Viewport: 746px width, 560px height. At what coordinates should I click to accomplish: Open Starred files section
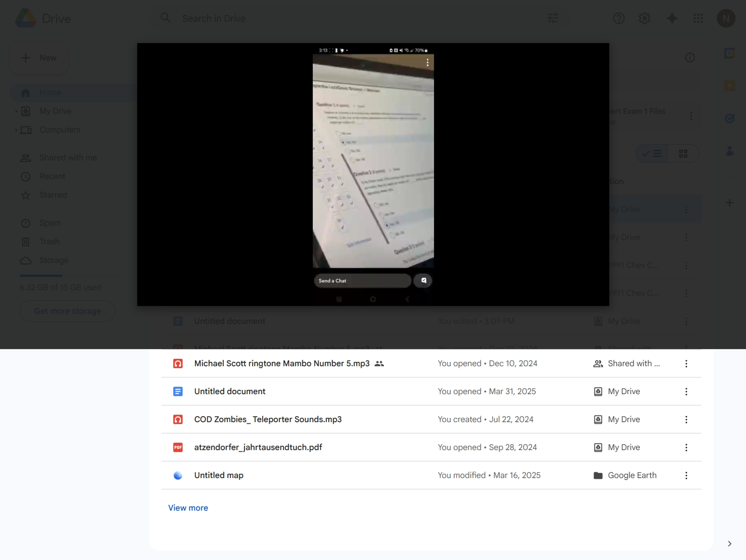[x=53, y=195]
